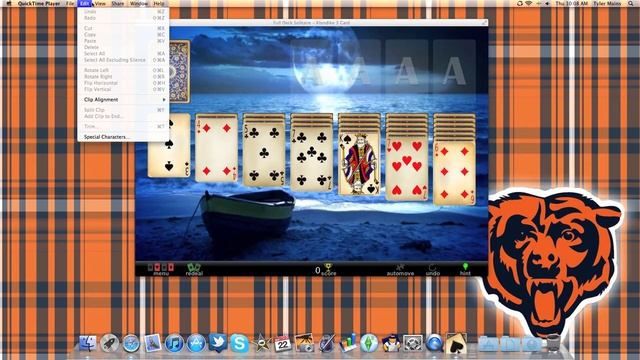640x360 pixels.
Task: Open Finder from the dock
Action: coord(87,343)
